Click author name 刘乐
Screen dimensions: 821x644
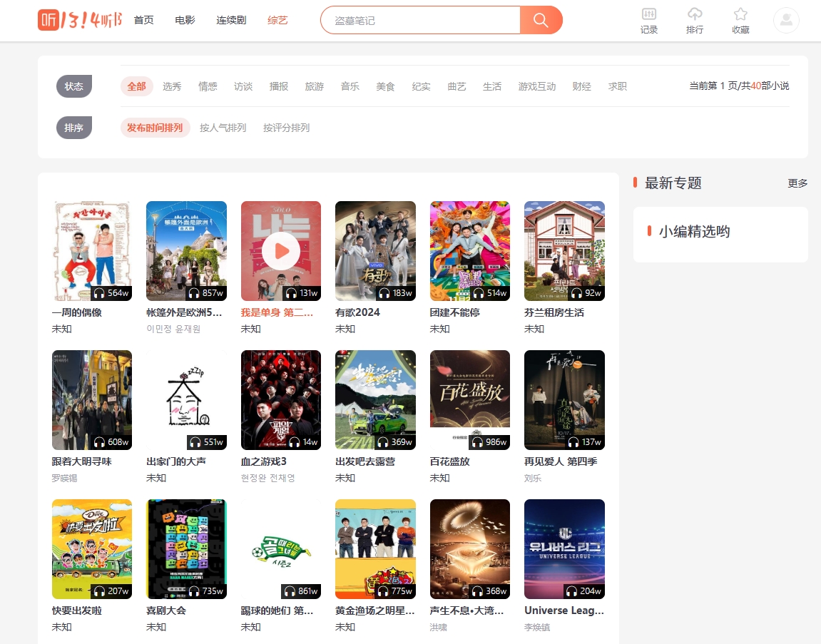point(533,478)
